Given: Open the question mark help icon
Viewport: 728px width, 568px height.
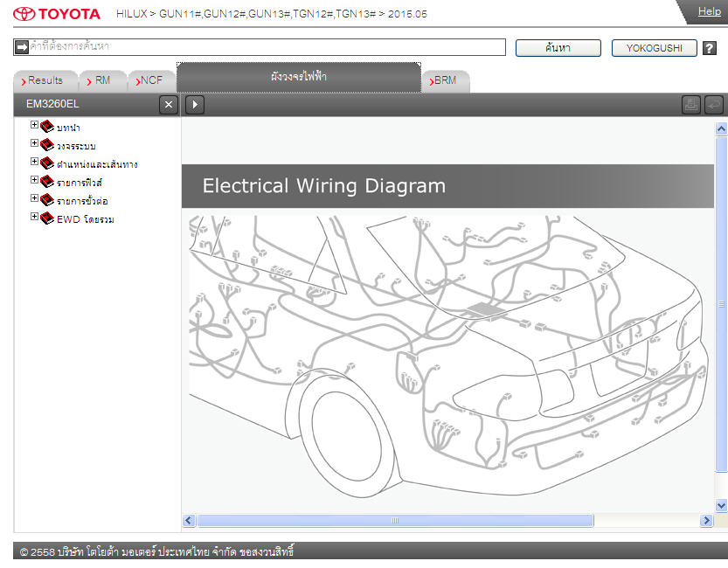Looking at the screenshot, I should [x=710, y=48].
